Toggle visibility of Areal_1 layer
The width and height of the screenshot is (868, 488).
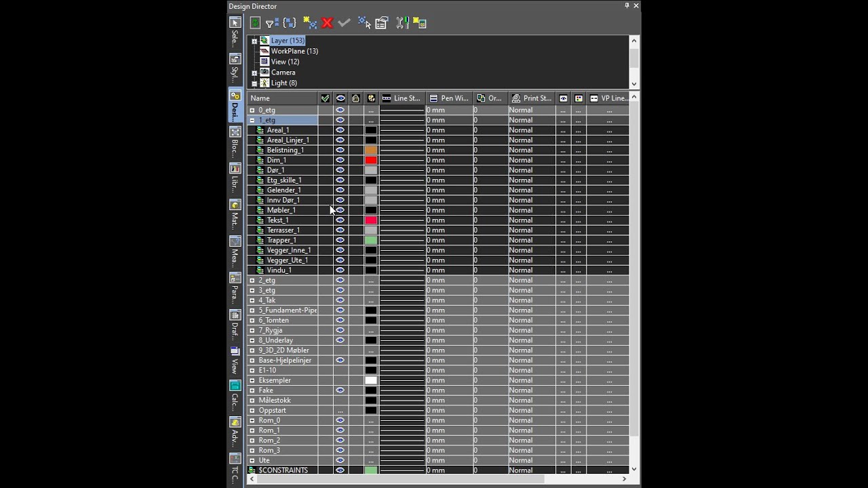click(340, 130)
